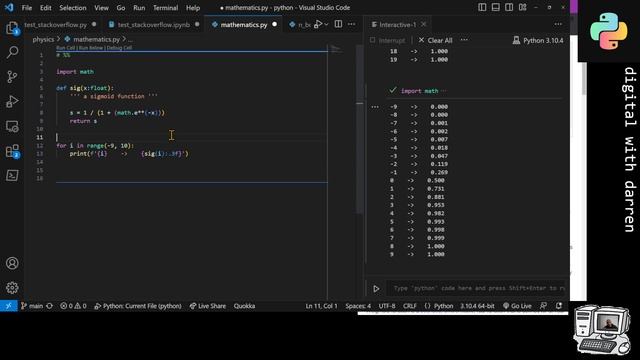Screen dimensions: 640x360
Task: Click the Run Below code lens
Action: pos(91,48)
